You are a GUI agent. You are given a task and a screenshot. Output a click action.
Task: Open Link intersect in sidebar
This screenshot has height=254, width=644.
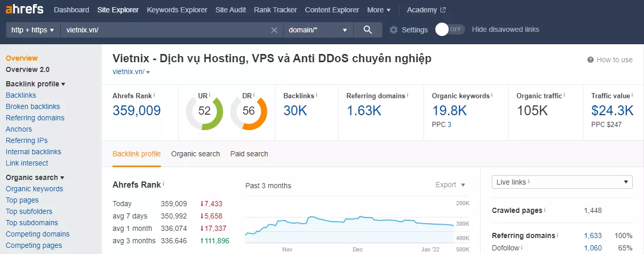point(27,163)
